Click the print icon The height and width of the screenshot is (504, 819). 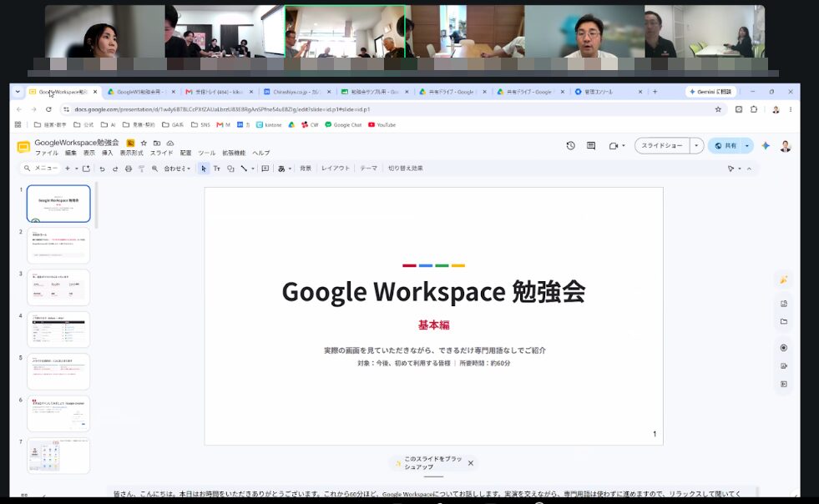pyautogui.click(x=128, y=169)
